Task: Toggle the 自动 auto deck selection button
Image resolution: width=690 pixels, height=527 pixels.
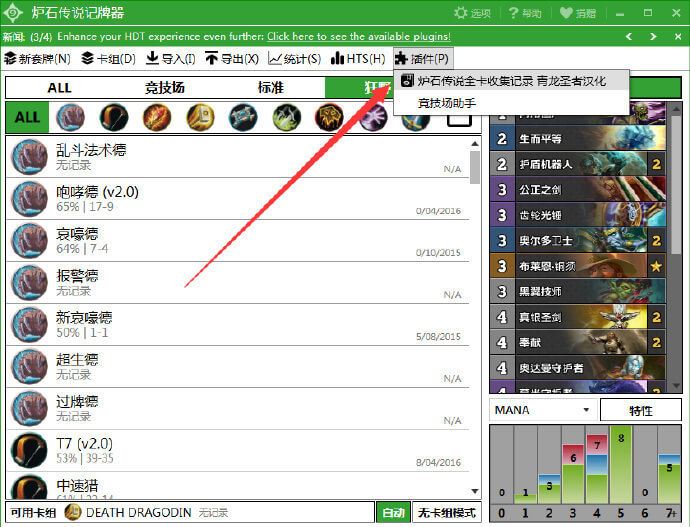Action: [x=393, y=512]
